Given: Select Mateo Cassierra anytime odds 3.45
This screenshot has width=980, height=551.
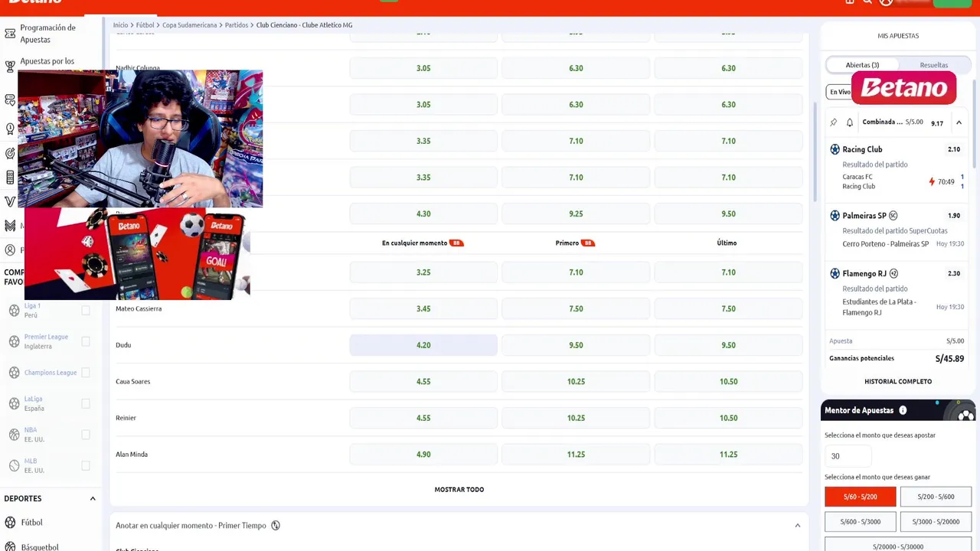Looking at the screenshot, I should (x=423, y=308).
